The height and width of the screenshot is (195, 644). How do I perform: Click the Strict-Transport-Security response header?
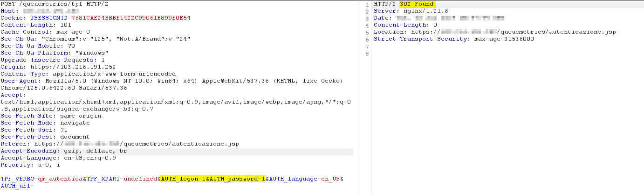(x=454, y=39)
